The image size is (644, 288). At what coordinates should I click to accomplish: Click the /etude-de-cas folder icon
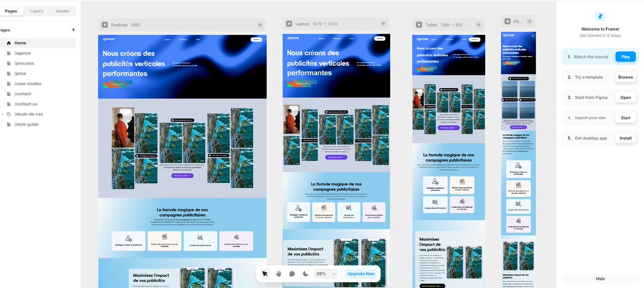tap(9, 114)
